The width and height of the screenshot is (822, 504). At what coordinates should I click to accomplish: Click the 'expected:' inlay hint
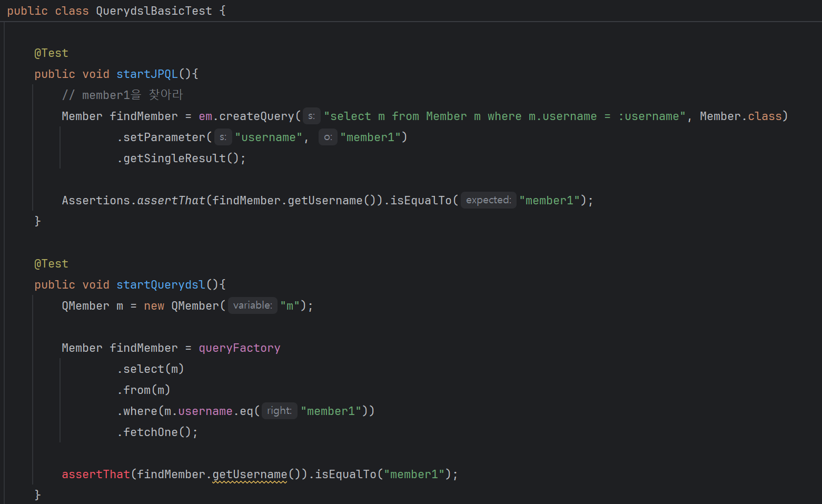click(x=489, y=200)
